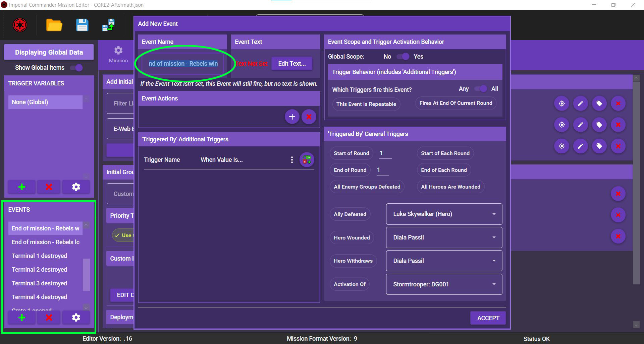Click the second row pencil icon

point(581,125)
